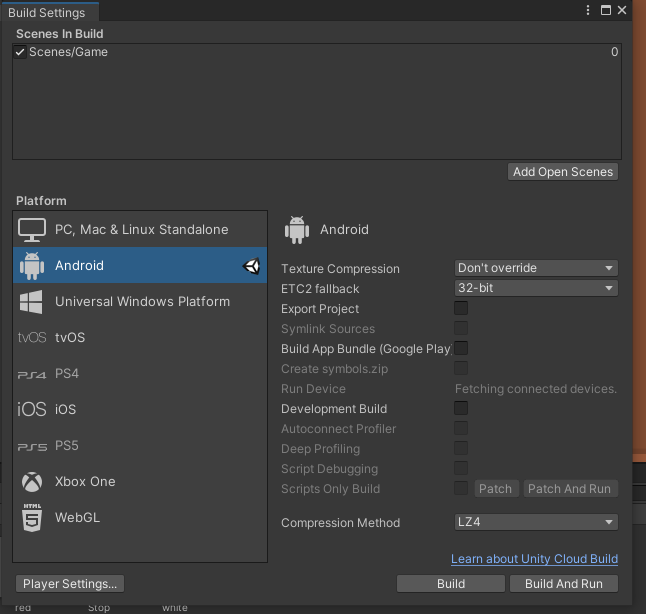Click the Add Open Scenes button
Image resolution: width=646 pixels, height=614 pixels.
(x=563, y=172)
